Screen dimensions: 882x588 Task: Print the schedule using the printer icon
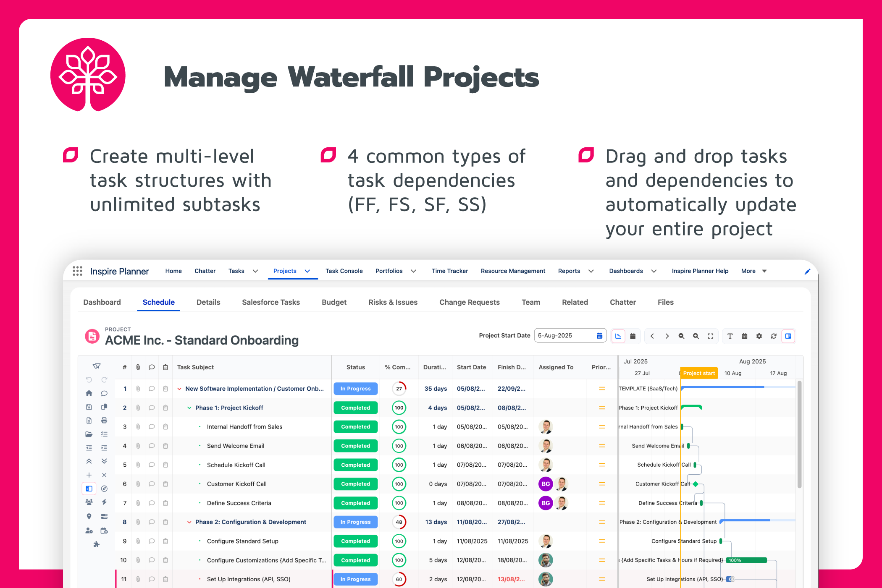[x=104, y=421]
